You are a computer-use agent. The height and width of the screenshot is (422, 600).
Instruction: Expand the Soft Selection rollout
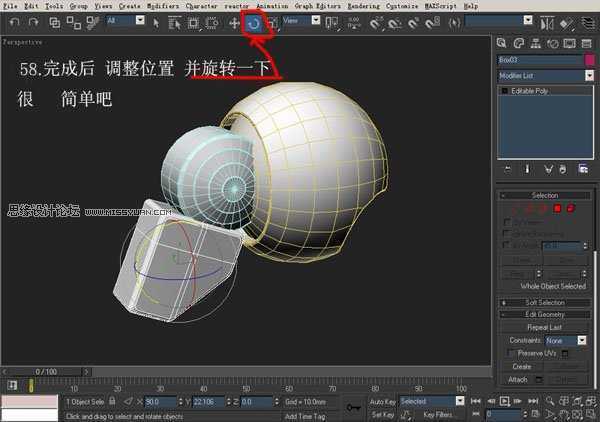[545, 302]
